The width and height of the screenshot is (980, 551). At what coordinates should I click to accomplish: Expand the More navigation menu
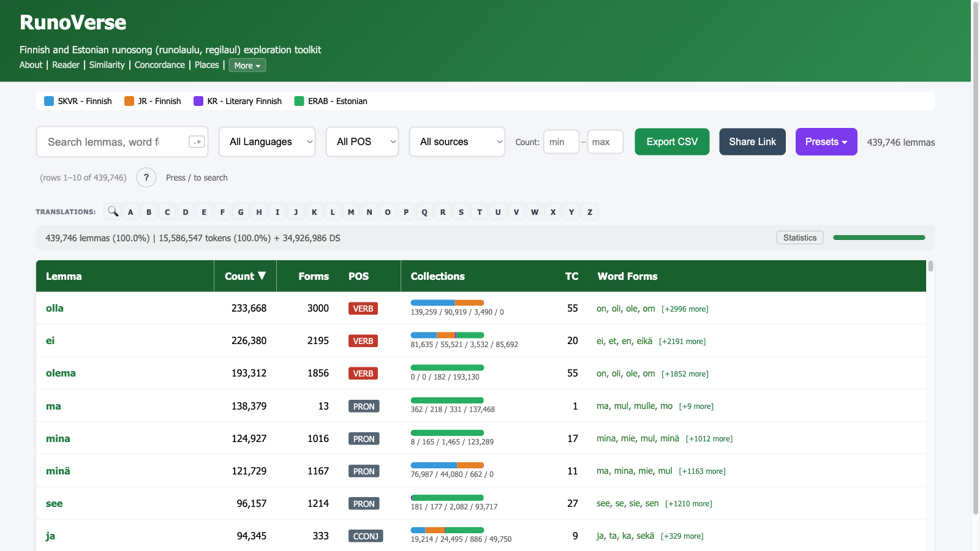(x=247, y=66)
